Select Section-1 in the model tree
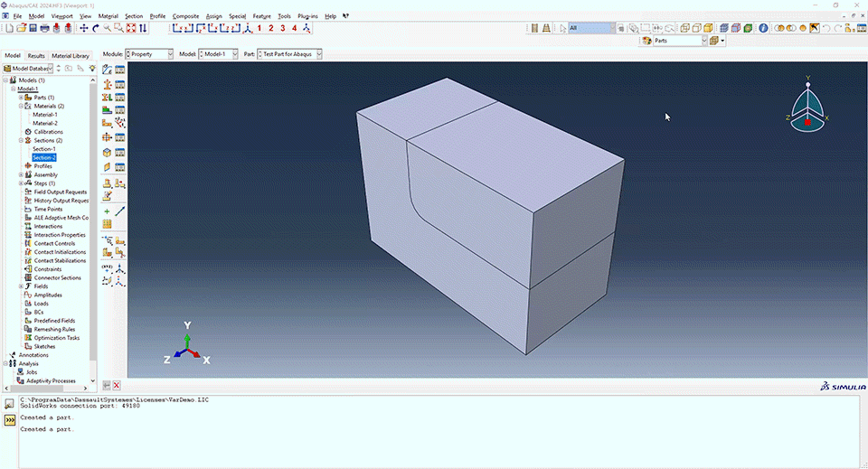The height and width of the screenshot is (469, 868). point(44,149)
